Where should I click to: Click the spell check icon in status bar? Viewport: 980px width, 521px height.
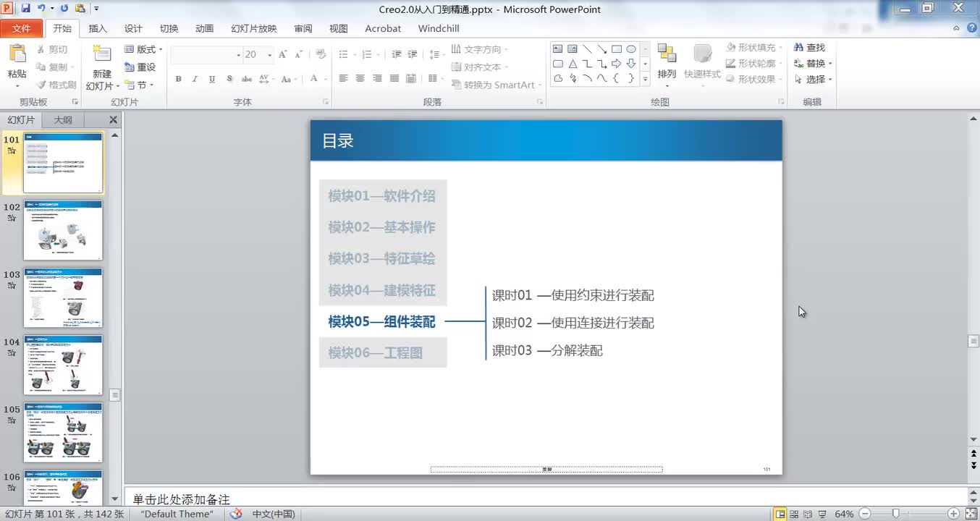point(236,514)
